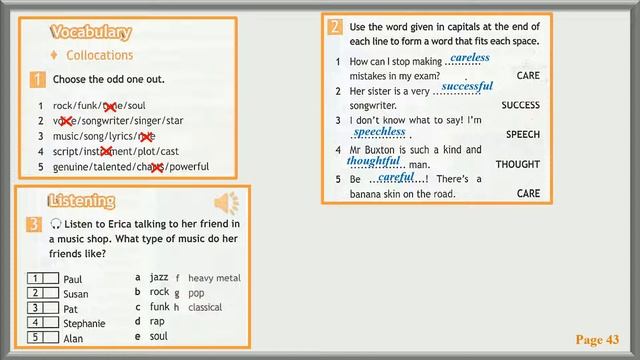Click the blue answer 'careless'
This screenshot has width=640, height=360.
[470, 58]
